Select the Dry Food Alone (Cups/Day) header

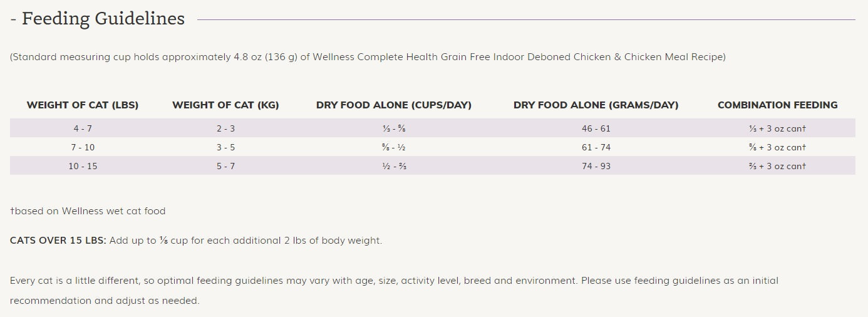click(x=394, y=105)
